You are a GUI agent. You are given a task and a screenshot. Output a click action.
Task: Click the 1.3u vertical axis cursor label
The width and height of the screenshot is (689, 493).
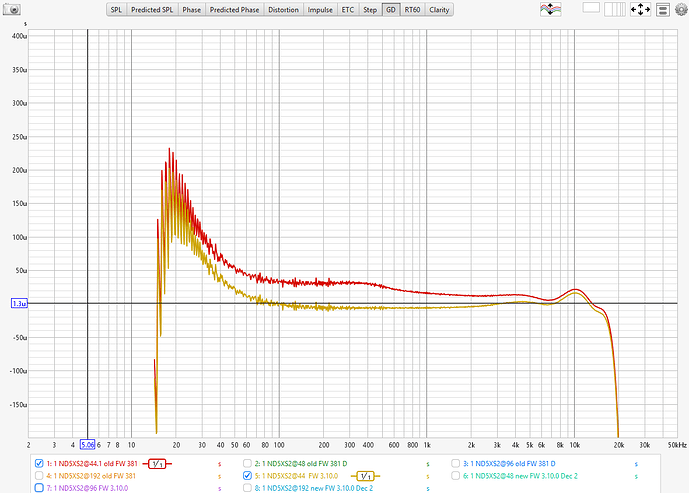click(18, 303)
